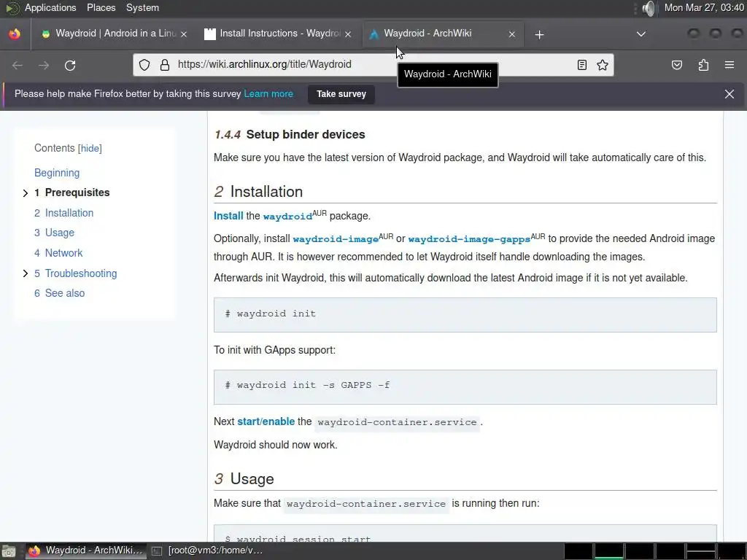
Task: Open the extensions puzzle icon
Action: coord(703,65)
